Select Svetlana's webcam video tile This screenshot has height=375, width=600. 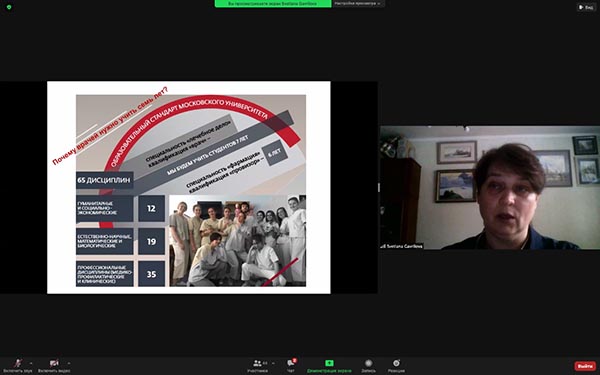(x=489, y=188)
